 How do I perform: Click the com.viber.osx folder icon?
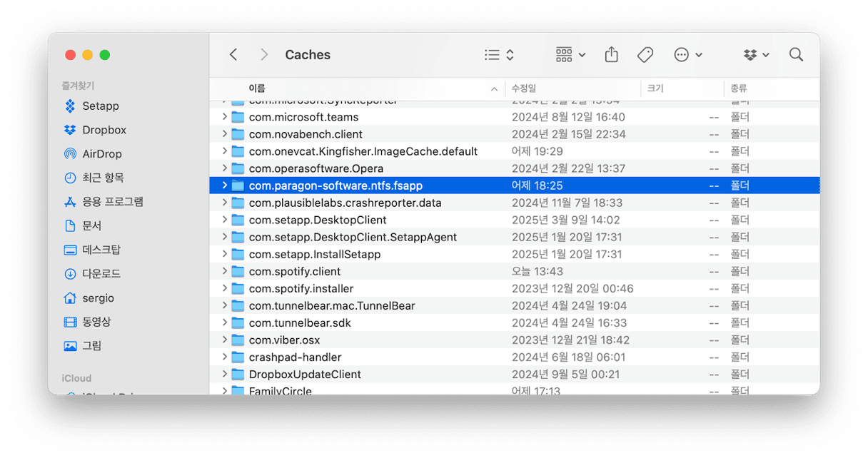[x=238, y=340]
